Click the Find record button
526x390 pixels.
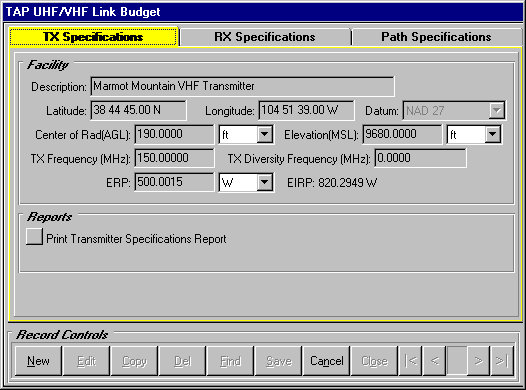click(230, 361)
